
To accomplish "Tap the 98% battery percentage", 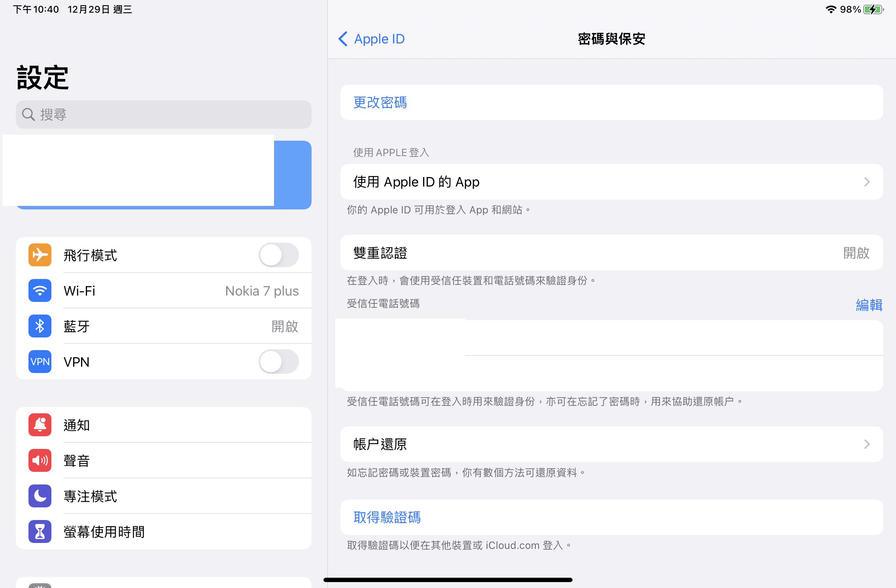I will tap(851, 9).
